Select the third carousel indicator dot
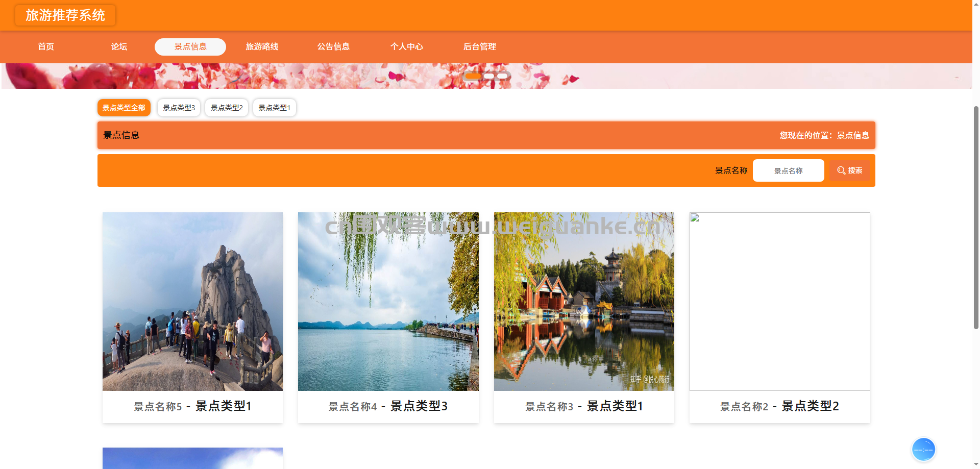Screen dimensions: 980x469 point(502,76)
